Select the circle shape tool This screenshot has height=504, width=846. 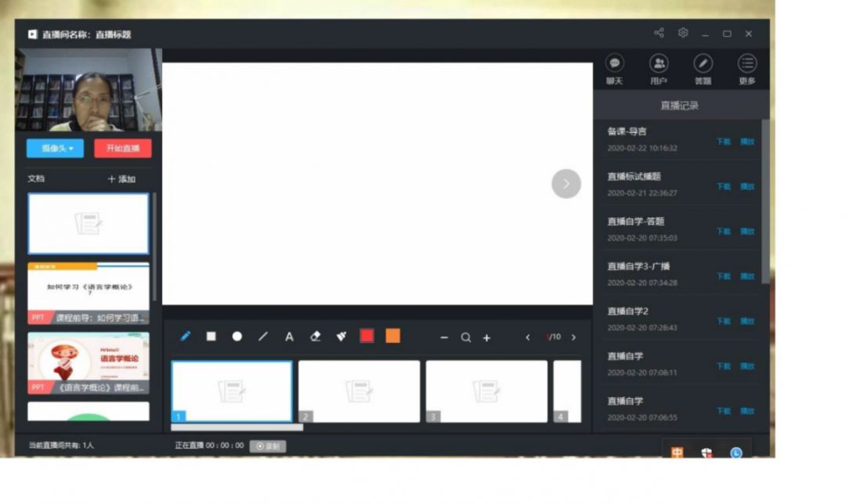pyautogui.click(x=237, y=337)
